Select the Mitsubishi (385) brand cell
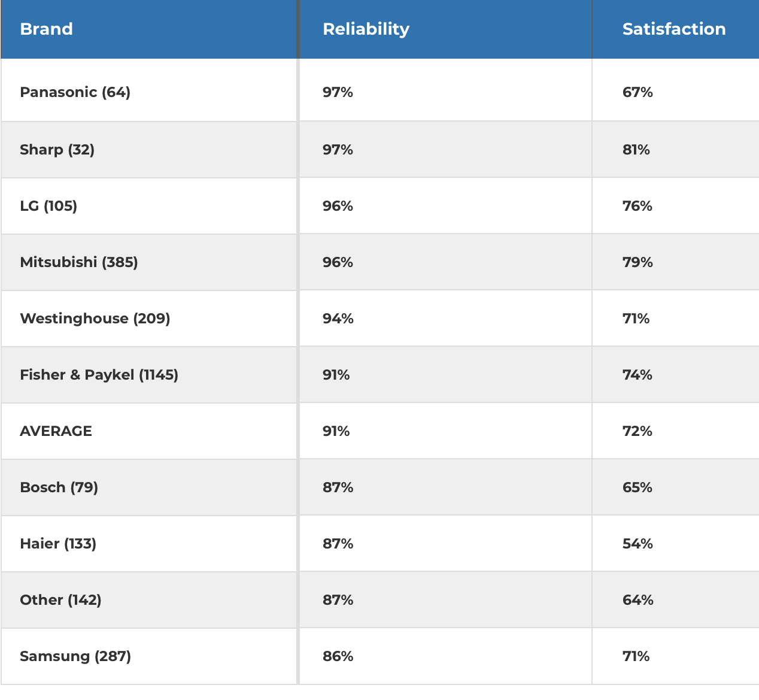The width and height of the screenshot is (759, 700). (x=78, y=262)
